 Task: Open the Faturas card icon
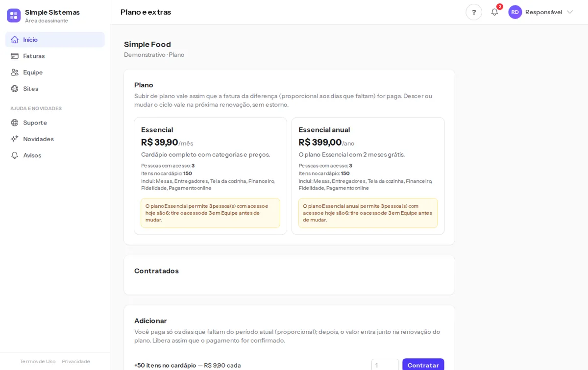click(x=15, y=56)
